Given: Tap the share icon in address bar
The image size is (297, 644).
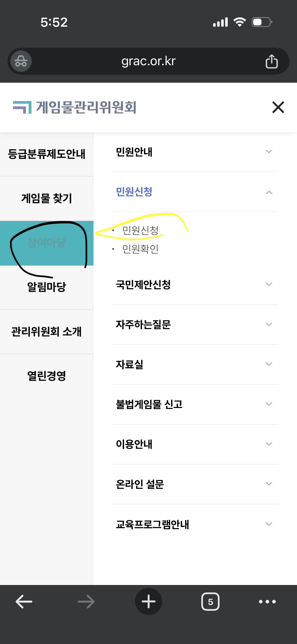Looking at the screenshot, I should pyautogui.click(x=271, y=61).
